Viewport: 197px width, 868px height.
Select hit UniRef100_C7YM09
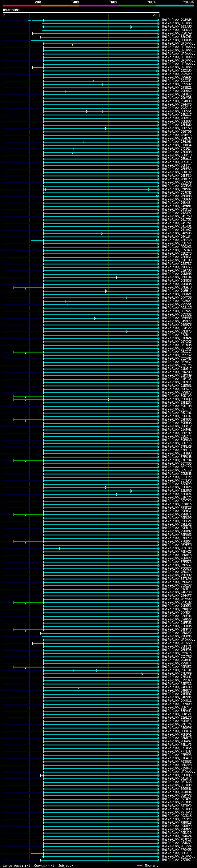[177, 704]
